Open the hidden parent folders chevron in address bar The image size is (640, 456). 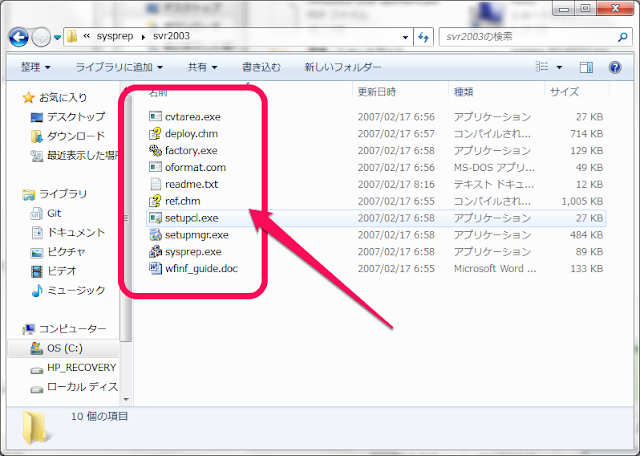pos(87,36)
